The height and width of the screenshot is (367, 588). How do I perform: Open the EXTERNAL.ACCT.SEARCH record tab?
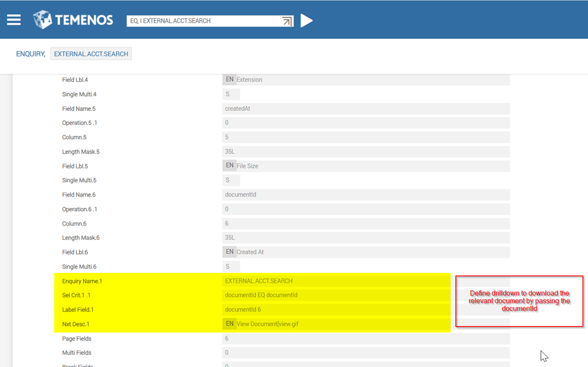click(91, 54)
